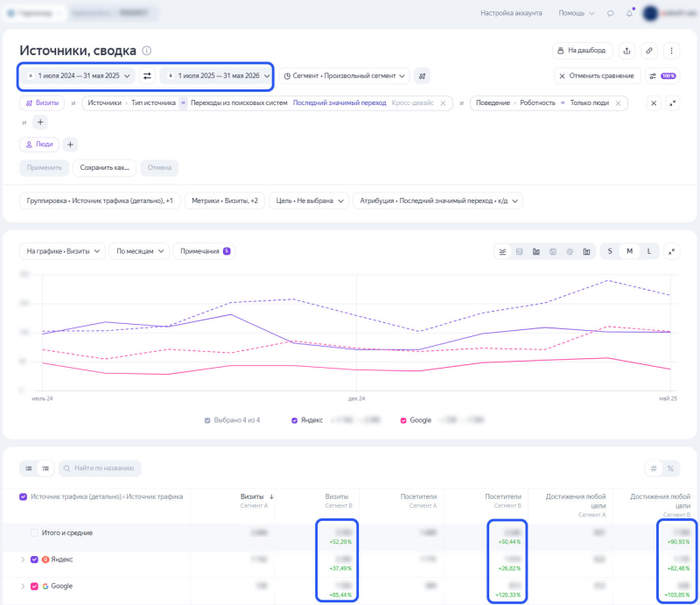
Task: Click the export report icon
Action: coord(626,51)
